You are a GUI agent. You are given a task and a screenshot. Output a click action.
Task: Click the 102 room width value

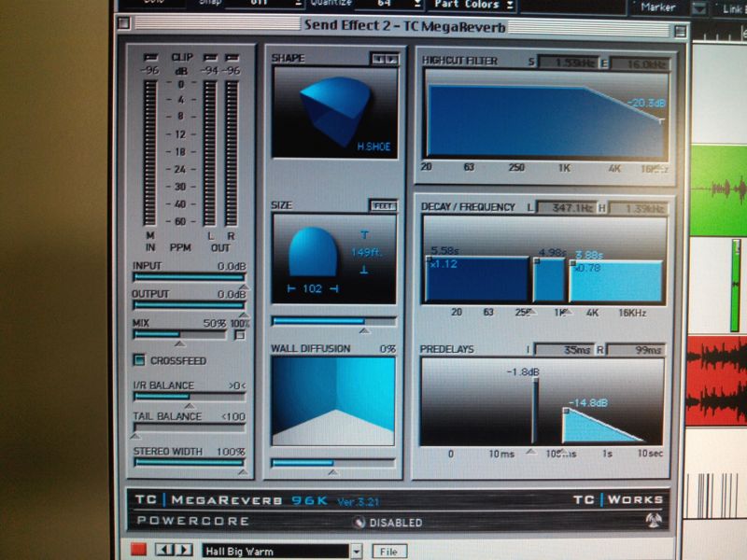312,288
